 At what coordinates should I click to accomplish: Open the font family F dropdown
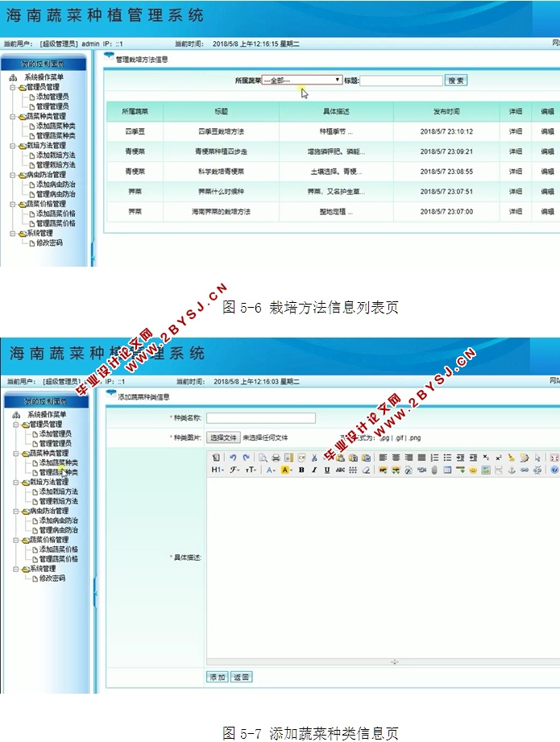[234, 470]
